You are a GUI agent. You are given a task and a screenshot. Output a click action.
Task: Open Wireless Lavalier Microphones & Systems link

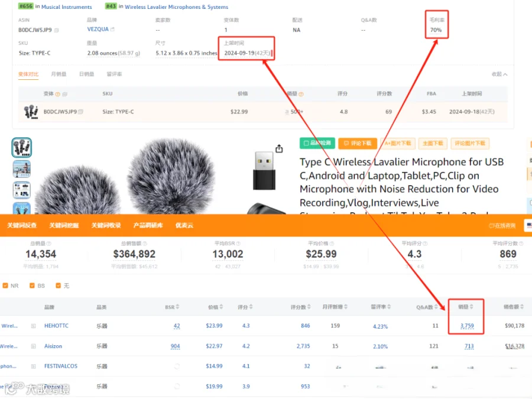(x=176, y=7)
